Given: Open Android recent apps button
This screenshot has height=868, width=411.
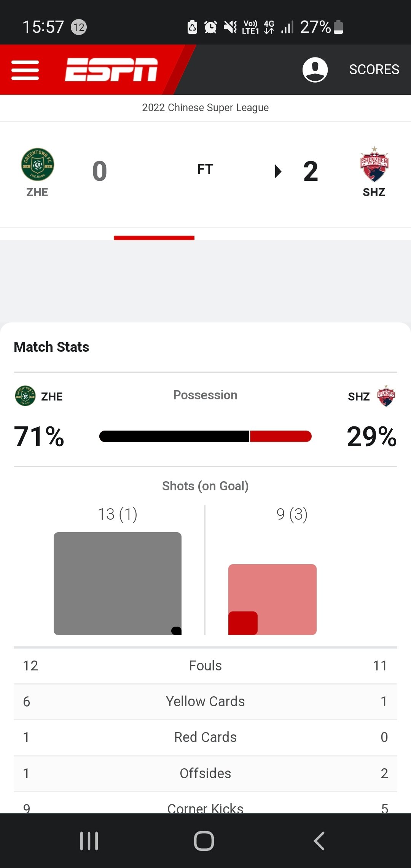Looking at the screenshot, I should coord(89,841).
